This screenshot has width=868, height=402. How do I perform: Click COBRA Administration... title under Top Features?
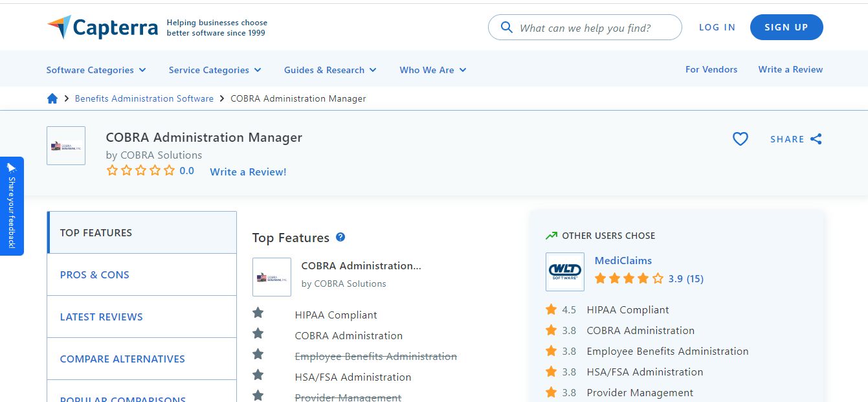[x=361, y=265]
